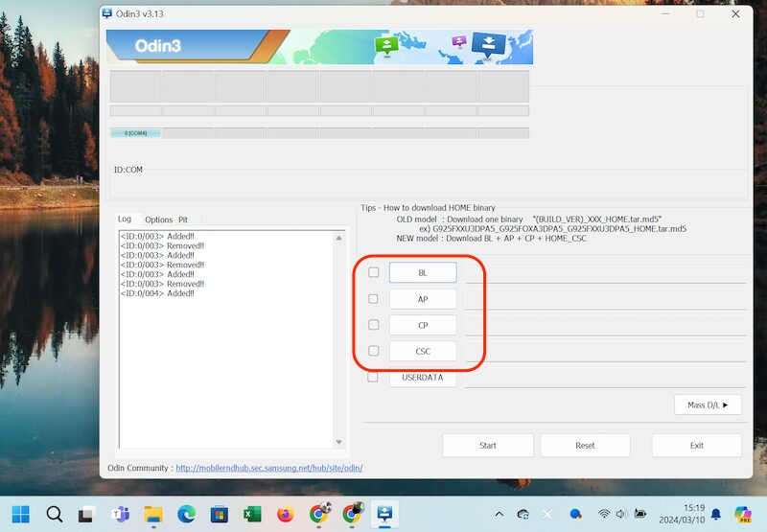Open Firefox from the taskbar
This screenshot has width=767, height=532.
coord(285,514)
